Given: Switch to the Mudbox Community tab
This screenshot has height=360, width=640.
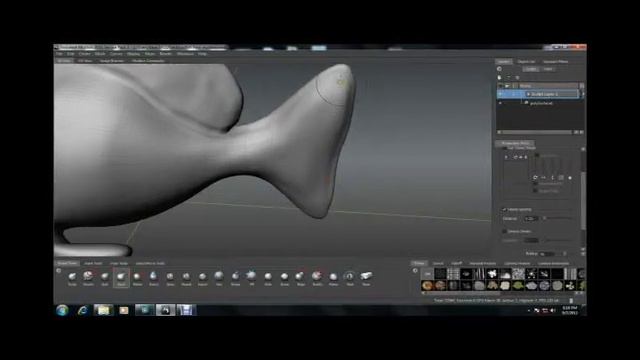Looking at the screenshot, I should 148,61.
